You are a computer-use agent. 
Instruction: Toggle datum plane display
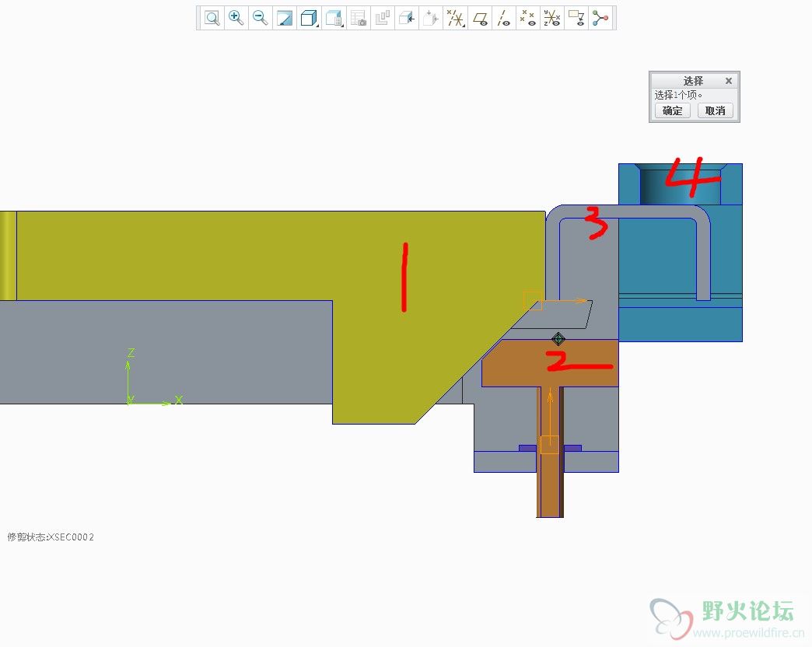(x=480, y=18)
